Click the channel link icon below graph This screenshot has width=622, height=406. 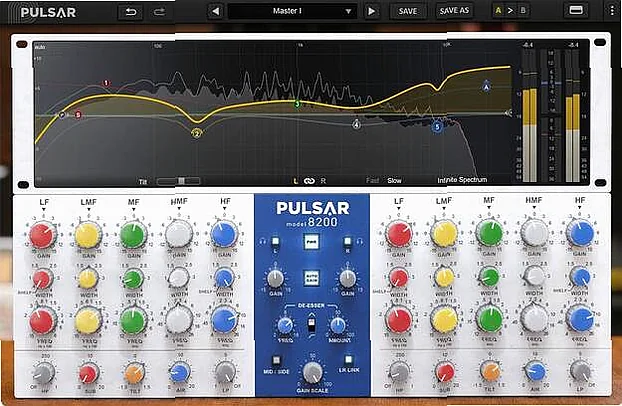(x=309, y=181)
